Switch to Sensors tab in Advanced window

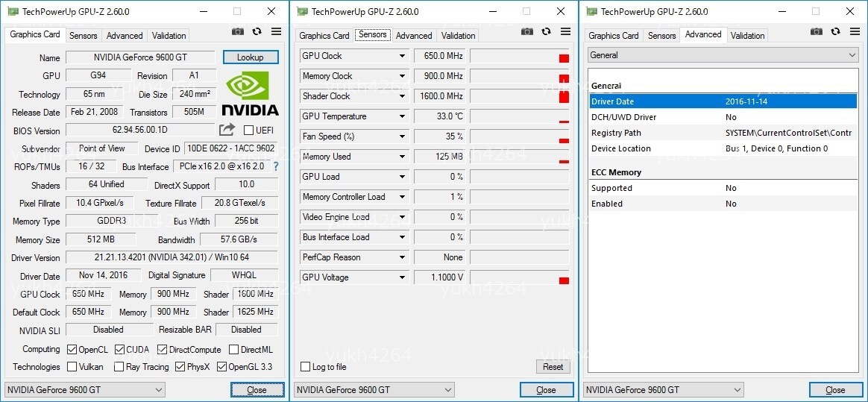pos(662,36)
